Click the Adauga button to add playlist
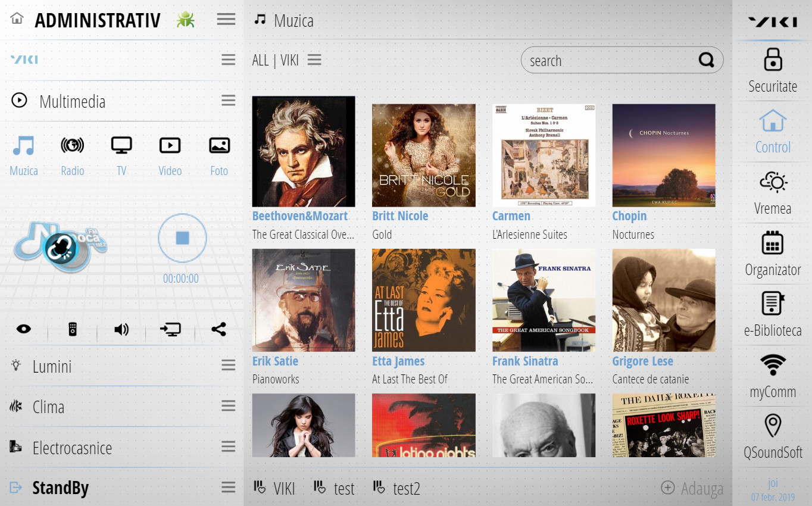This screenshot has height=506, width=812. 692,488
